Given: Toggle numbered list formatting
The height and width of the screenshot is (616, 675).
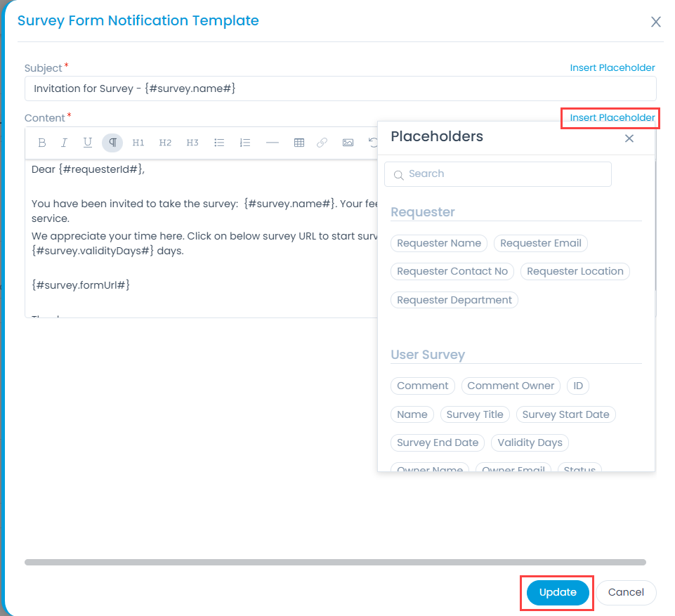Looking at the screenshot, I should [245, 143].
